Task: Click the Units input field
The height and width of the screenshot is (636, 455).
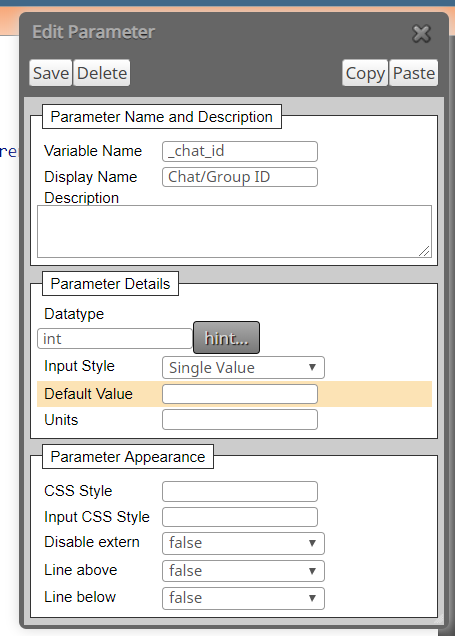Action: point(240,419)
